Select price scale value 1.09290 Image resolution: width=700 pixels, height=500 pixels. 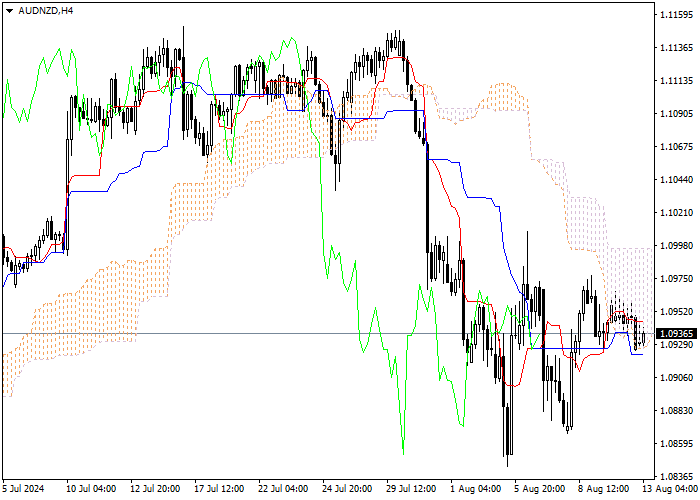pos(676,345)
